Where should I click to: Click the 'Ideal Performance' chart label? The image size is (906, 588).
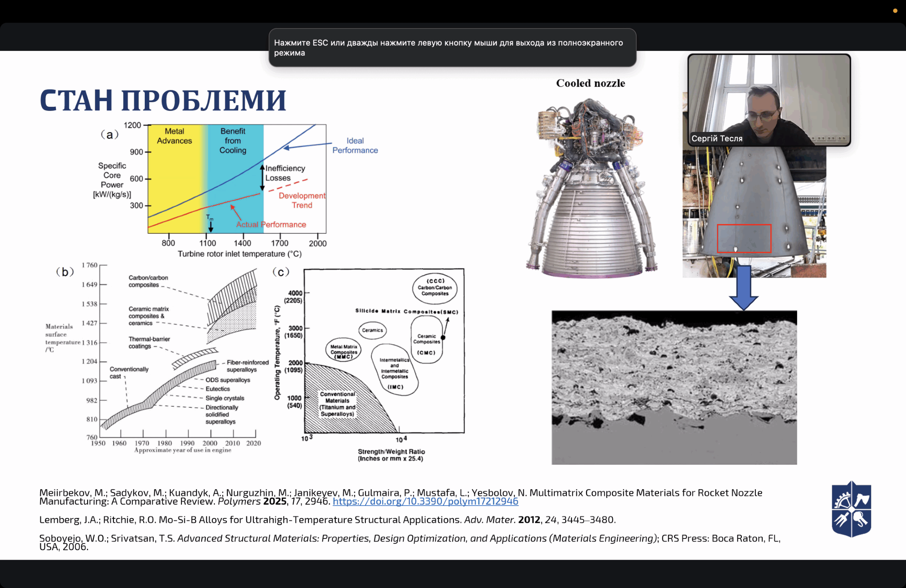(355, 145)
